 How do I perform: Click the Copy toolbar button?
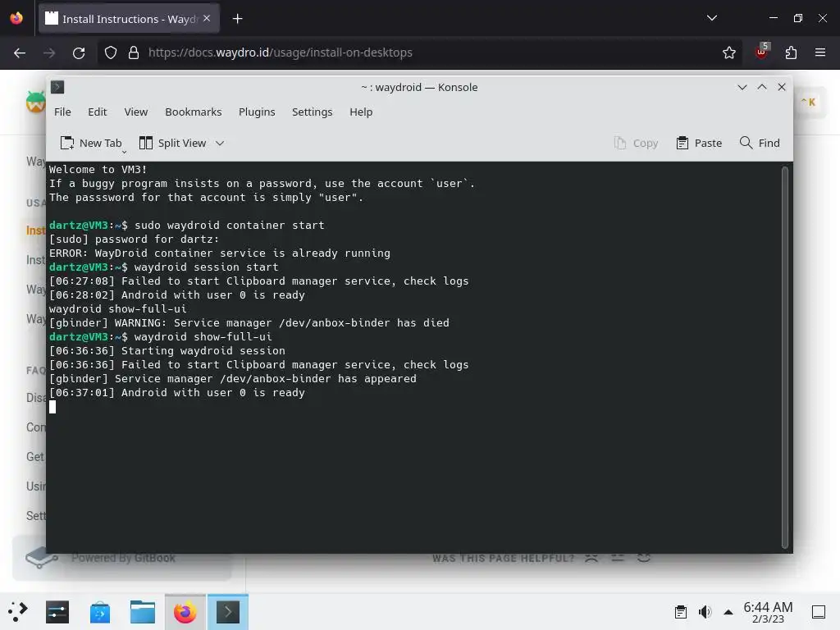click(x=636, y=143)
